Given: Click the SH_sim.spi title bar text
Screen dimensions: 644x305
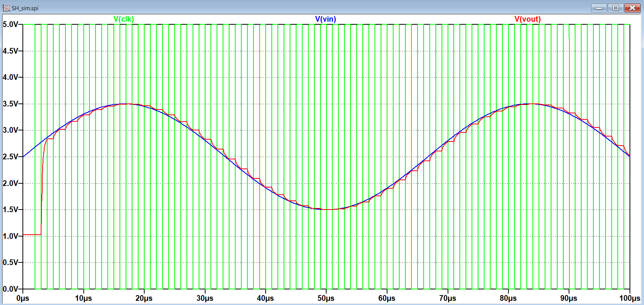Looking at the screenshot, I should coord(25,8).
